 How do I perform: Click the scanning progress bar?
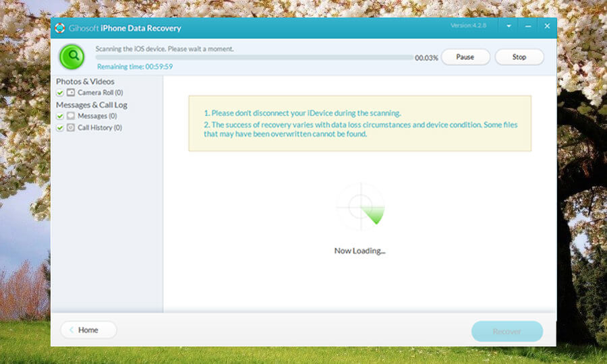click(254, 58)
